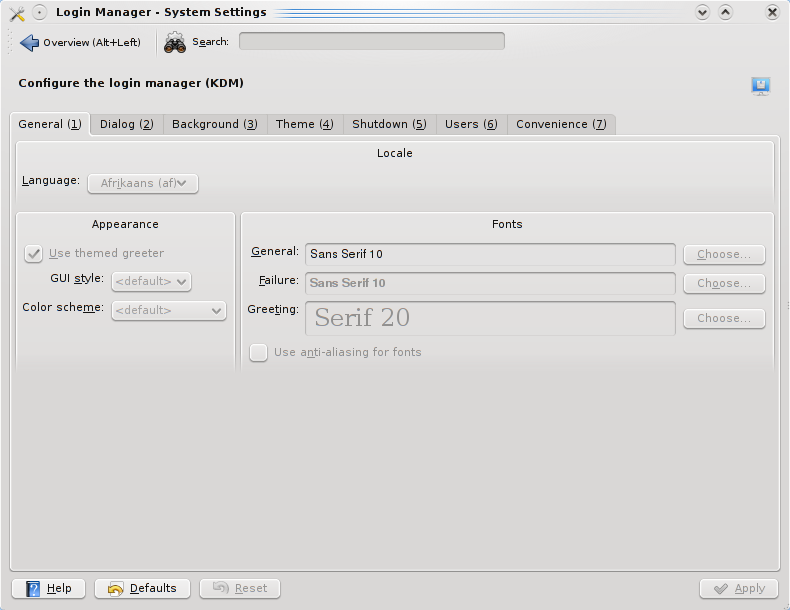Choose the Failure font

724,284
